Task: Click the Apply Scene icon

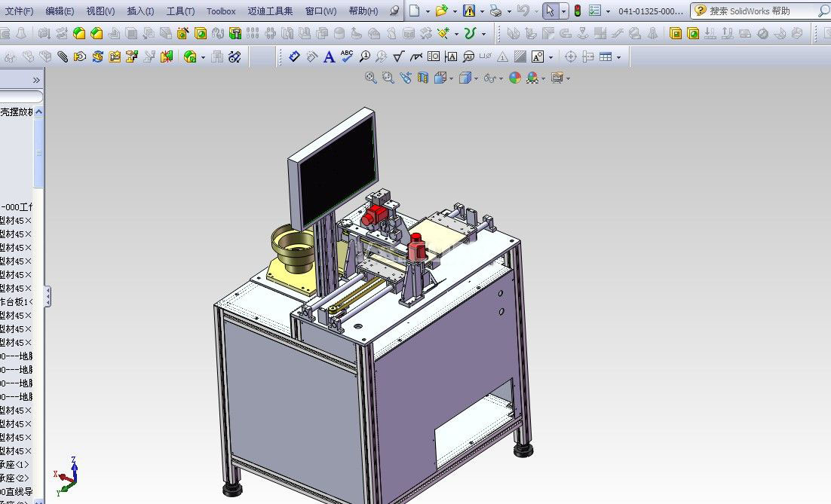Action: point(532,78)
